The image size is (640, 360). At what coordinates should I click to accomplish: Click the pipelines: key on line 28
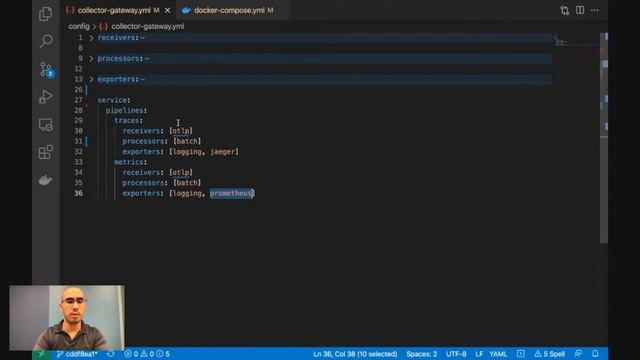click(x=126, y=110)
